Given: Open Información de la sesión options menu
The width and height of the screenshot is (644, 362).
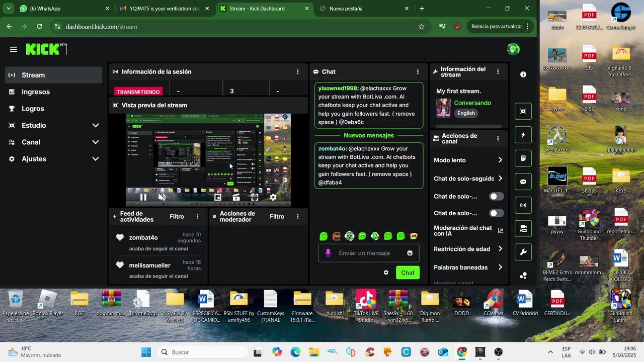Looking at the screenshot, I should pos(298,72).
